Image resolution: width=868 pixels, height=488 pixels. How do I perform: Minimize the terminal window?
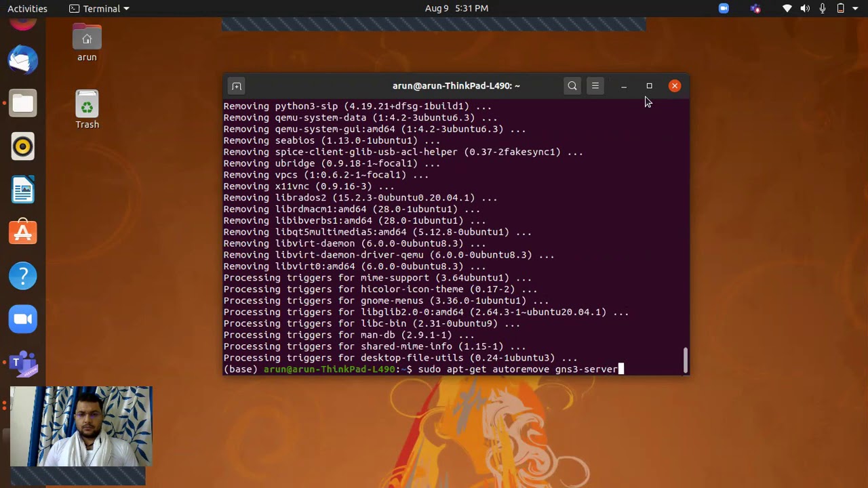[624, 86]
